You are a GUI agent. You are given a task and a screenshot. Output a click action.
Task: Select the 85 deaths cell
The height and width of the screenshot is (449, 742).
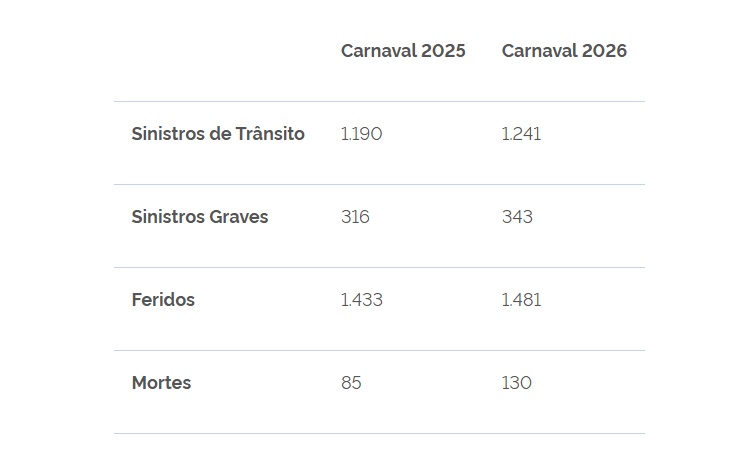351,383
